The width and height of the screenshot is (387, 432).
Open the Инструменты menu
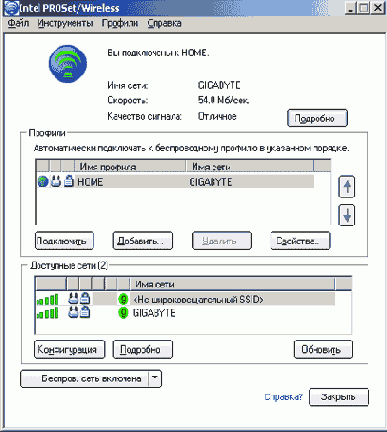click(x=65, y=23)
